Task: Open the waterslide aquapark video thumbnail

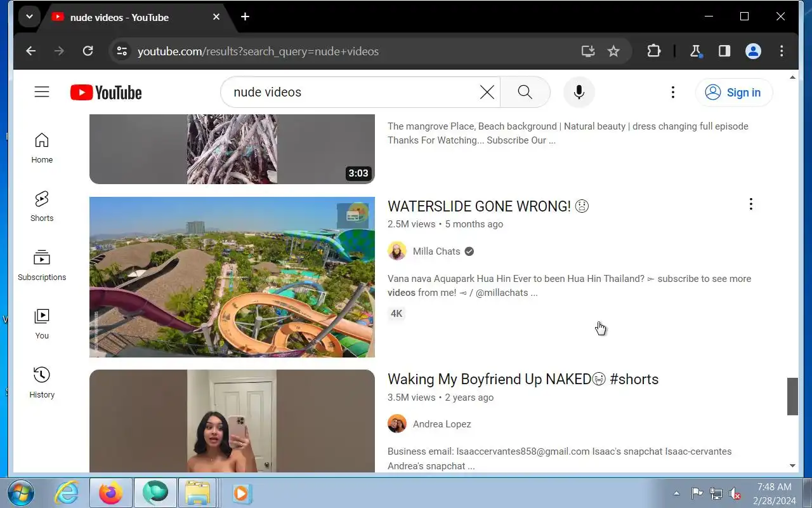Action: [232, 277]
